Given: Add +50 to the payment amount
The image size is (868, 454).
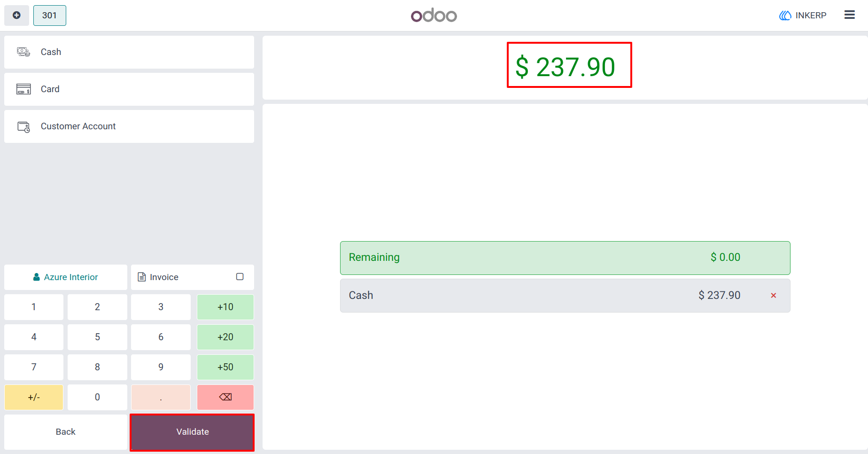Looking at the screenshot, I should pyautogui.click(x=225, y=367).
